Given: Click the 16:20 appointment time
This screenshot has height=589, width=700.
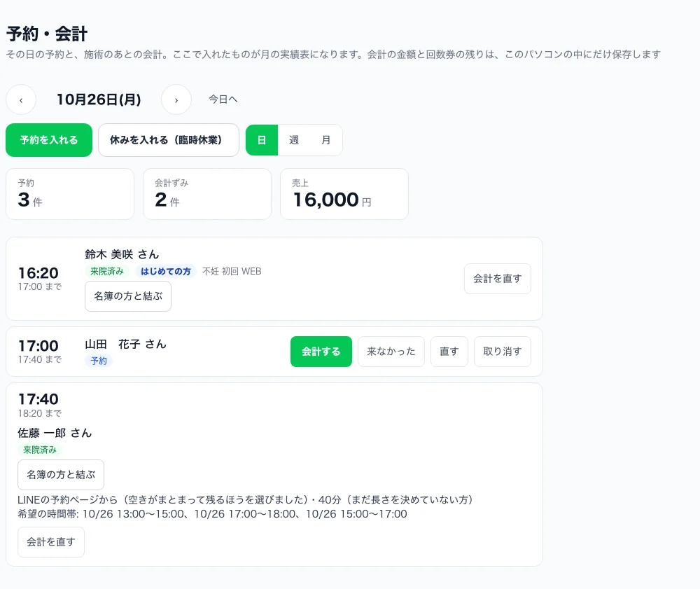Looking at the screenshot, I should [38, 273].
